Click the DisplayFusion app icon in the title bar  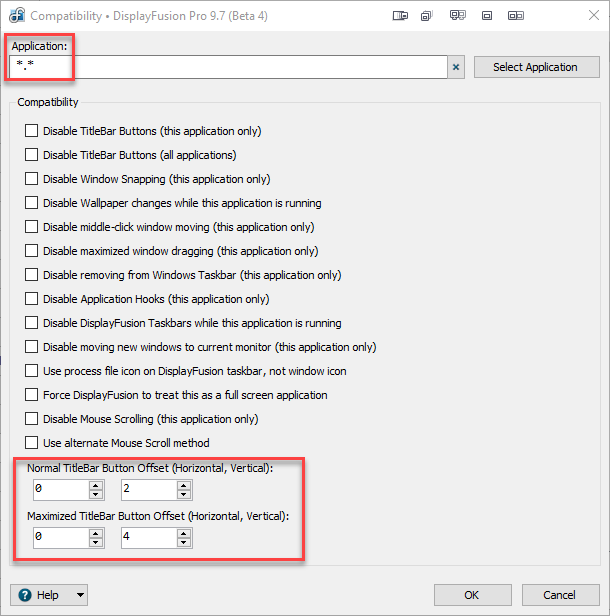click(x=17, y=16)
